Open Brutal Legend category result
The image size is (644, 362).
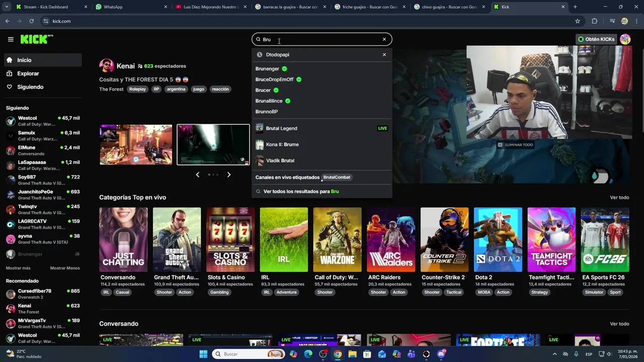click(322, 128)
